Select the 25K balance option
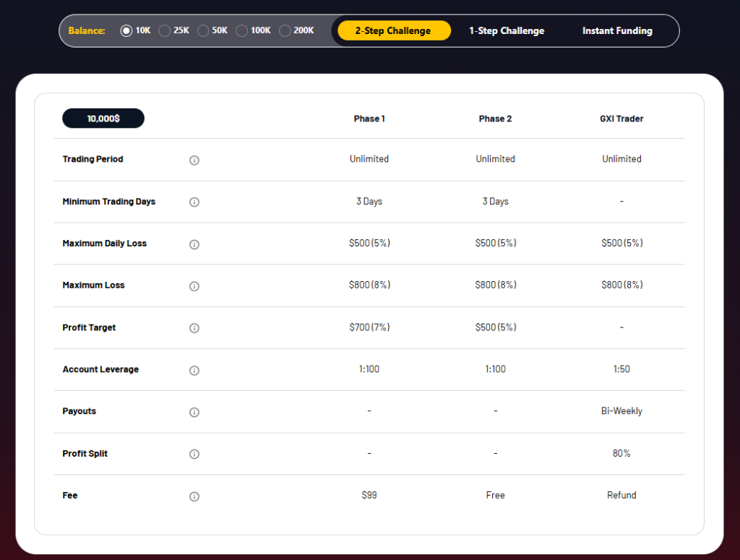The width and height of the screenshot is (740, 560). point(164,30)
